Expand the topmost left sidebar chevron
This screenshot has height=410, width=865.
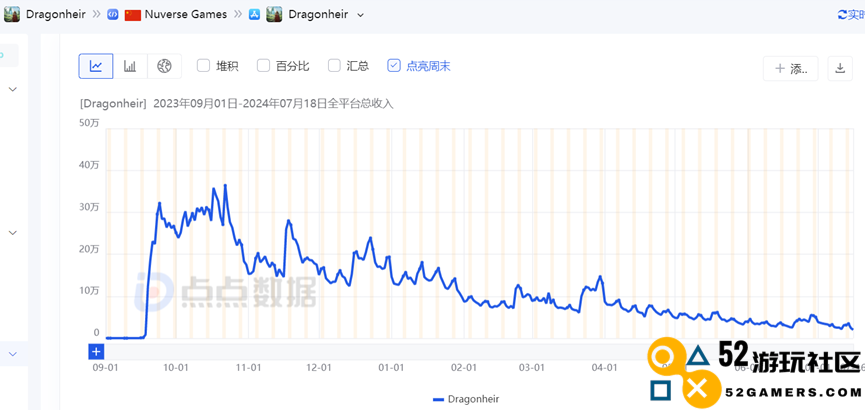pos(13,89)
